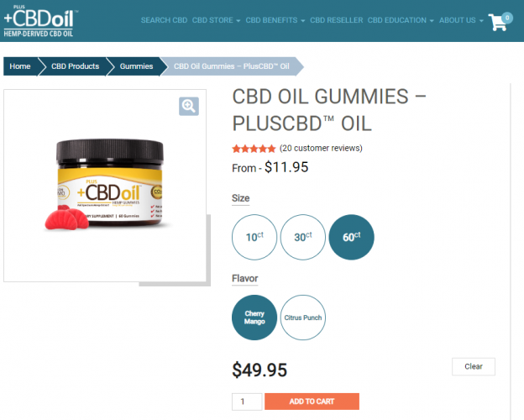Open the Search CBD menu item
The image size is (524, 420).
pos(164,20)
